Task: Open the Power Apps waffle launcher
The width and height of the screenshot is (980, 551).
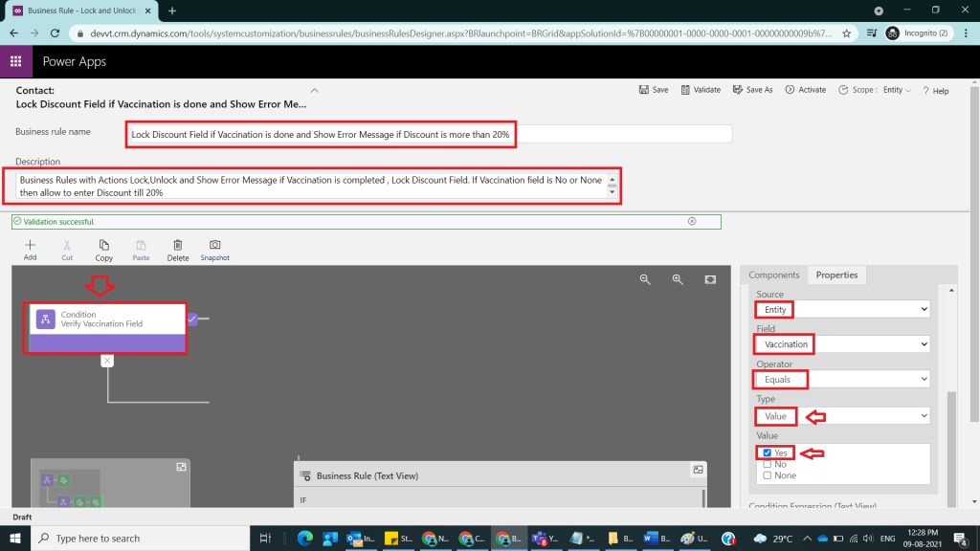Action: (15, 61)
